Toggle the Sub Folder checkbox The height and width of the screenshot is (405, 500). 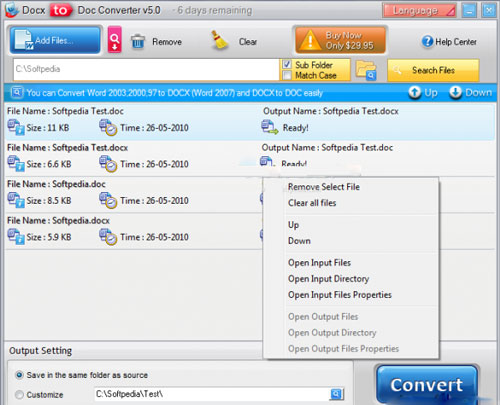287,64
